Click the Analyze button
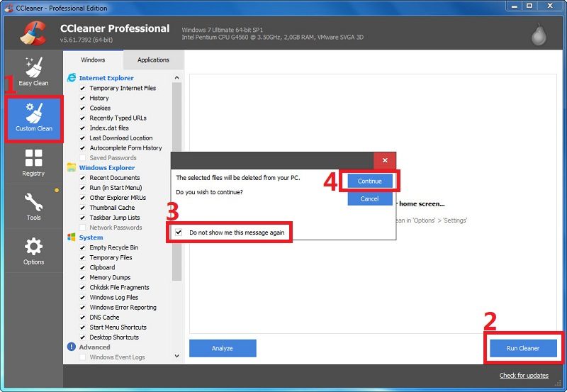Screen dimensions: 567x392 pos(223,348)
